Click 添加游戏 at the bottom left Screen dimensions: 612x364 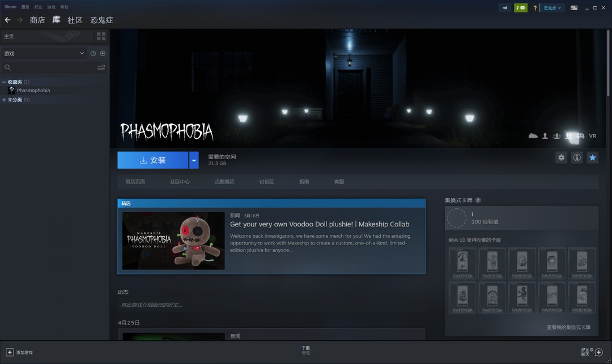(x=24, y=352)
